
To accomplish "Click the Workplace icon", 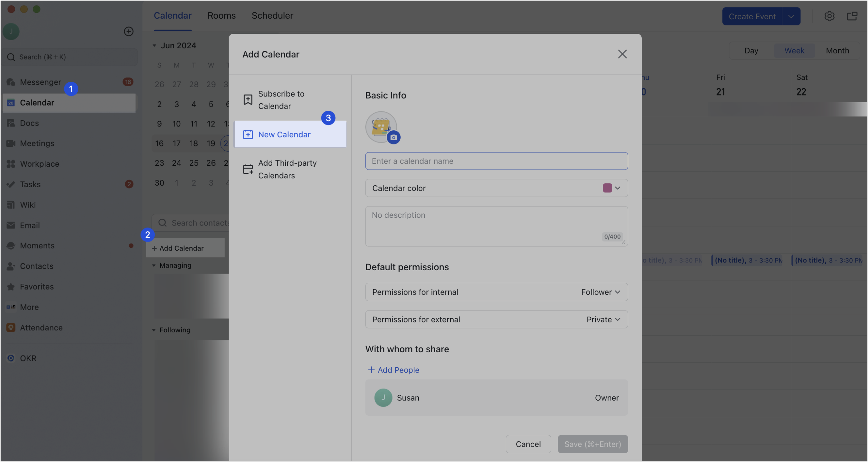I will (11, 164).
